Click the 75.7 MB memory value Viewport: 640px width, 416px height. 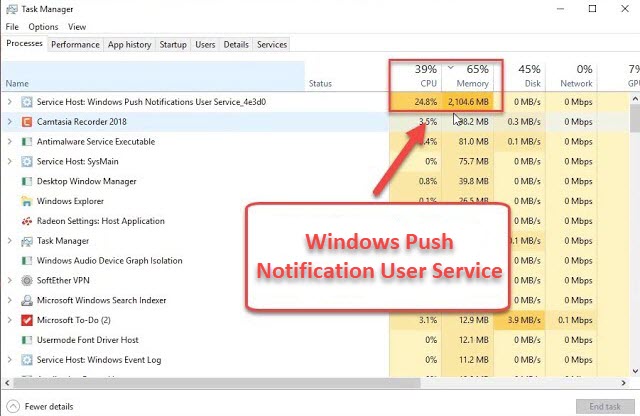pyautogui.click(x=473, y=162)
